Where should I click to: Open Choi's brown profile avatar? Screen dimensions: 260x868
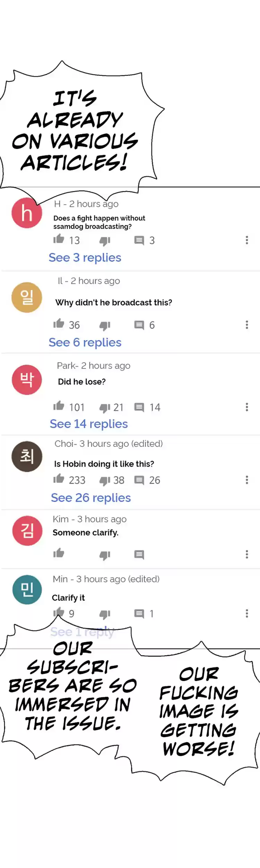point(27,456)
